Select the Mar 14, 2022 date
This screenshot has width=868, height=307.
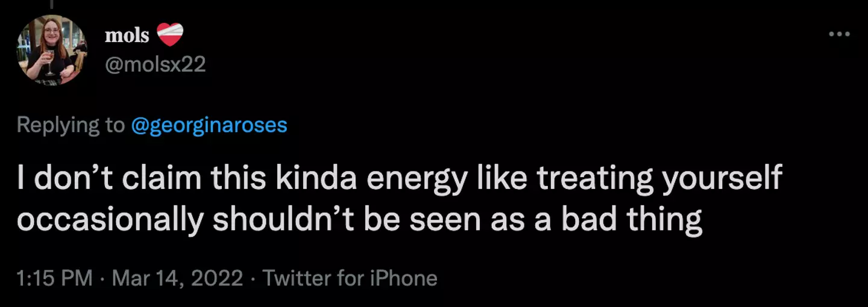[x=178, y=278]
